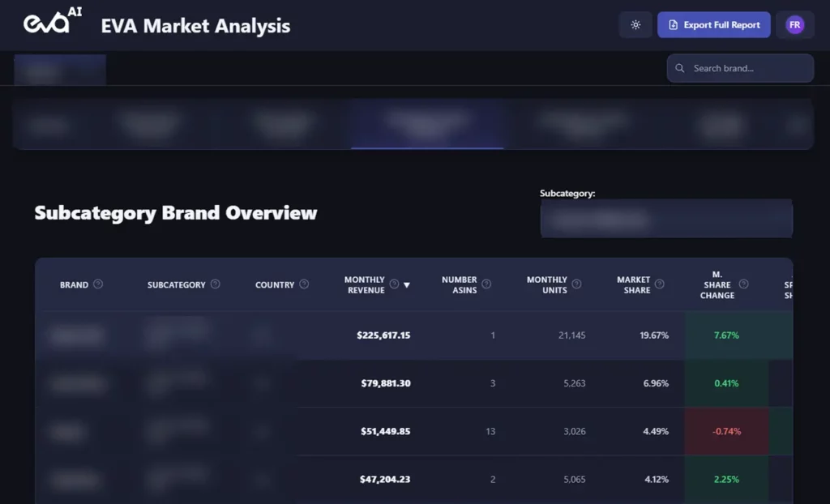Click the Search brand input field

[746, 69]
